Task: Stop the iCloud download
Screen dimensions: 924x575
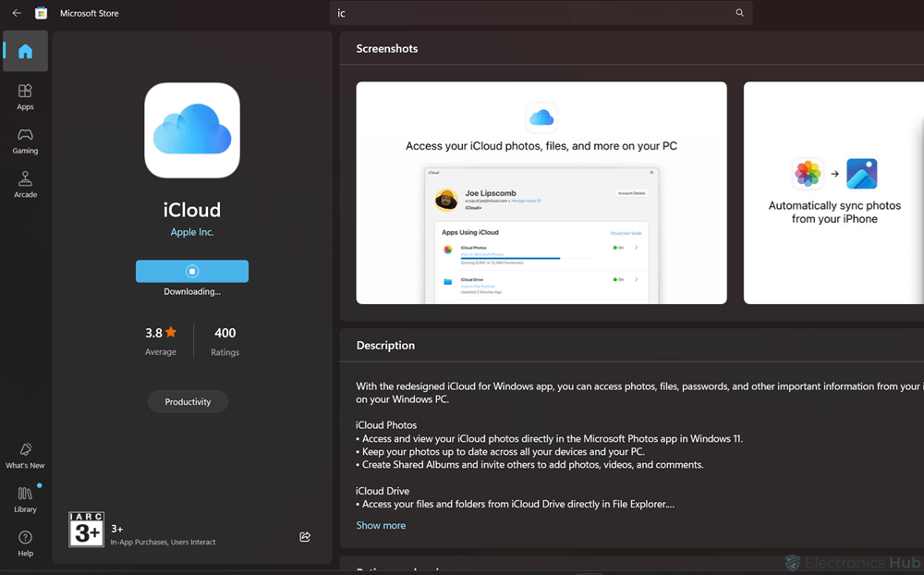Action: pyautogui.click(x=192, y=271)
